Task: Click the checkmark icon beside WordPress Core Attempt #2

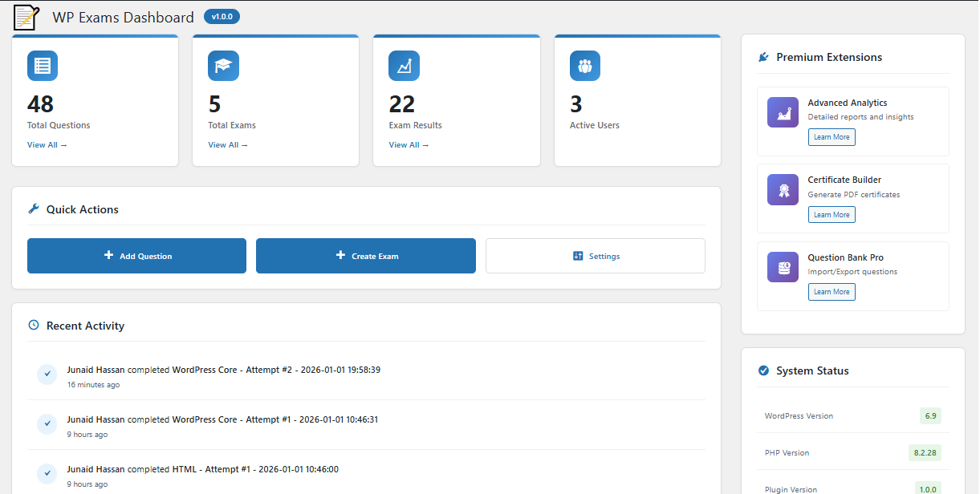Action: click(47, 375)
